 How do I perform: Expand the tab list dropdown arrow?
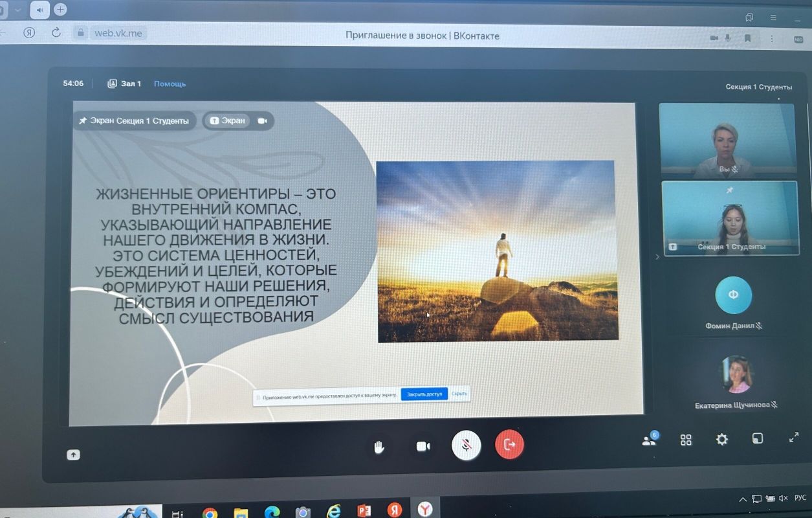click(x=17, y=10)
